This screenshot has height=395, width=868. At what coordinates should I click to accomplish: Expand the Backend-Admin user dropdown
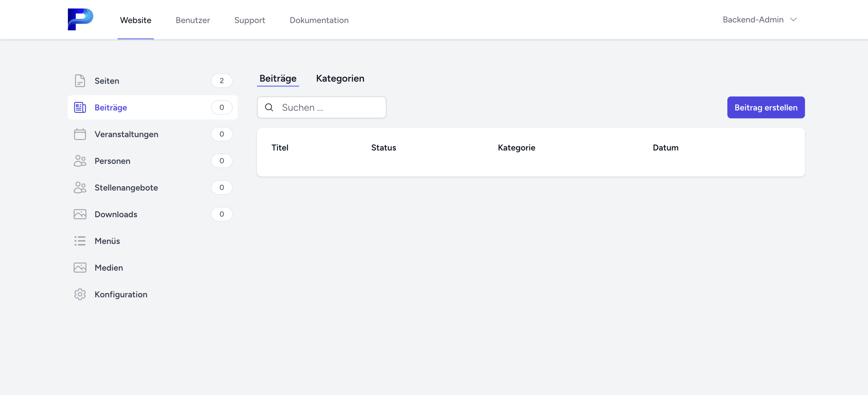753,19
